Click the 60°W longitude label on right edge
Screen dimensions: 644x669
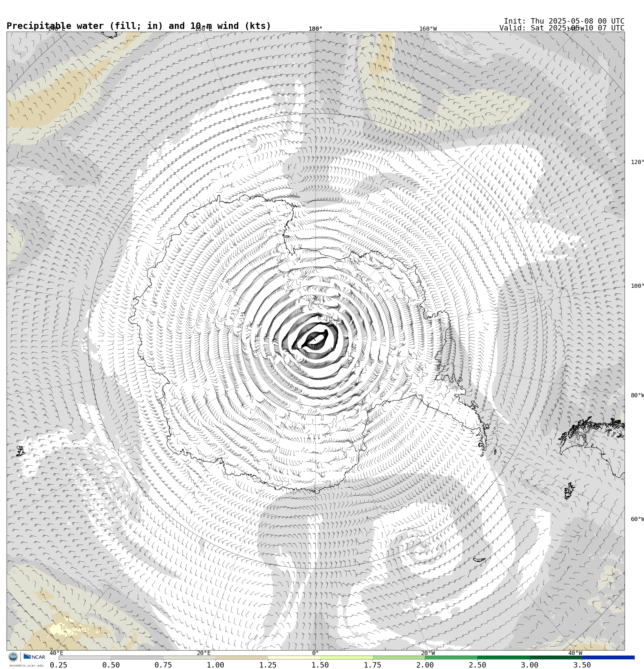coord(637,519)
